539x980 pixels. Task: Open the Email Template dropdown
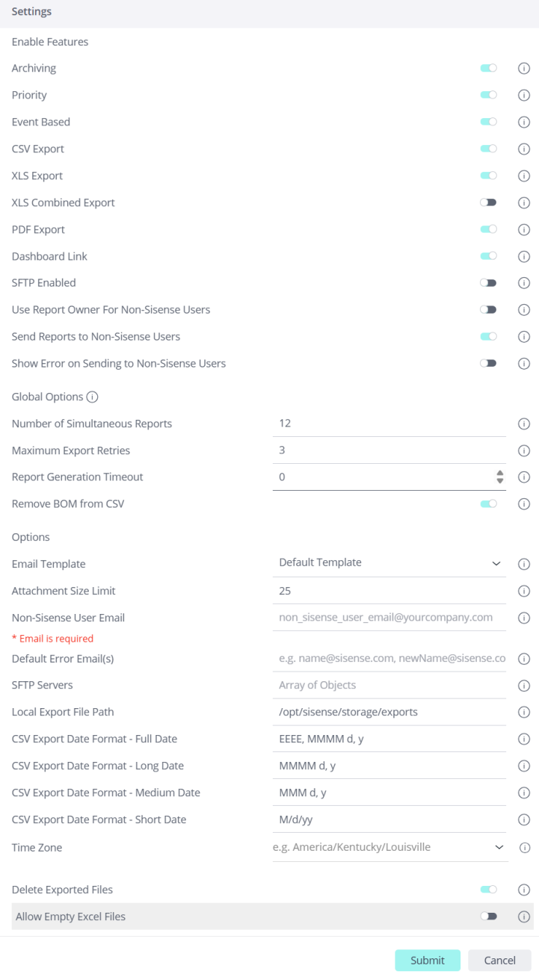(389, 563)
